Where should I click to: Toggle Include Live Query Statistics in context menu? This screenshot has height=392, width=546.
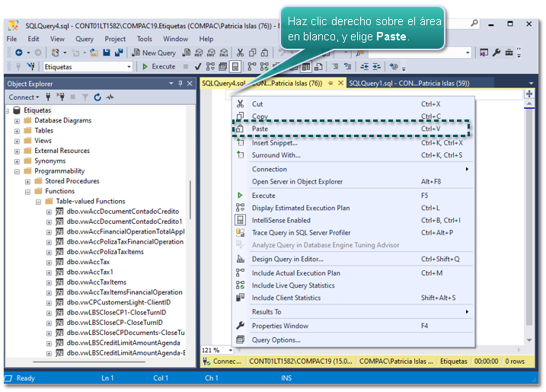click(353, 285)
